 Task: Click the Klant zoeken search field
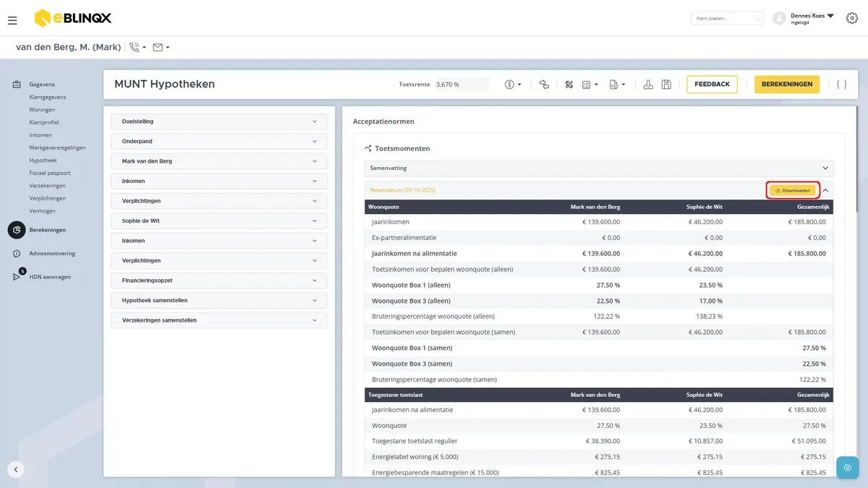tap(727, 18)
